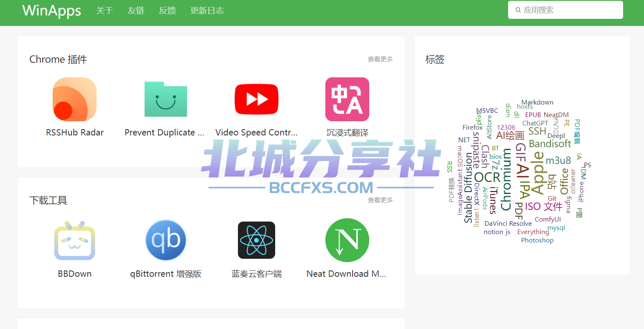
Task: Open the Video Speed Controller icon
Action: [x=256, y=99]
